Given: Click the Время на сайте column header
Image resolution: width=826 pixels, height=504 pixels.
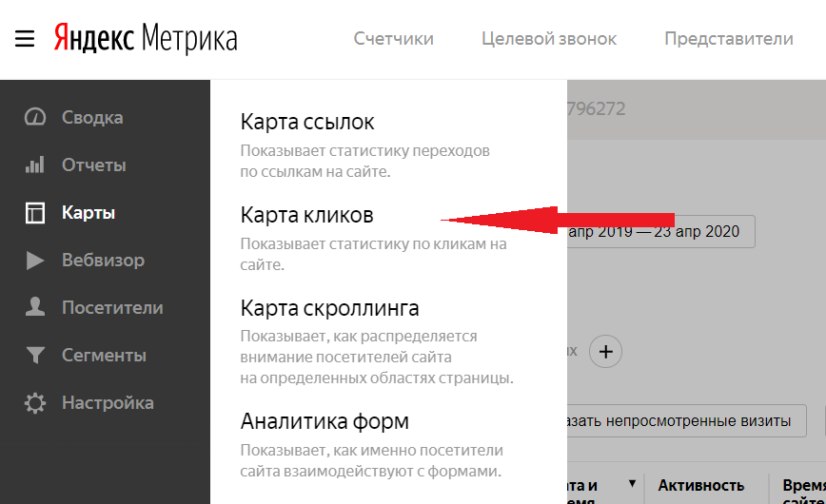Looking at the screenshot, I should 804,491.
